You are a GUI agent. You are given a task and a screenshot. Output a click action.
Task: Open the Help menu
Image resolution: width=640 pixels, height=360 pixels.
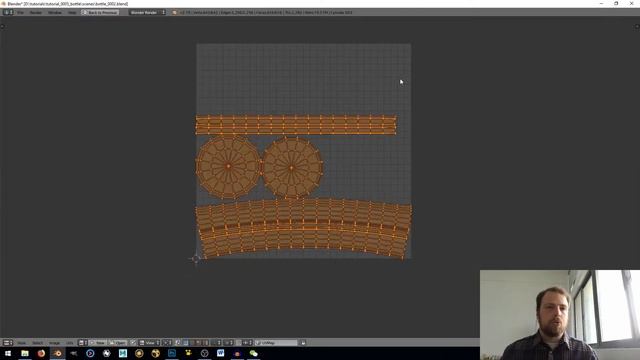[x=72, y=13]
